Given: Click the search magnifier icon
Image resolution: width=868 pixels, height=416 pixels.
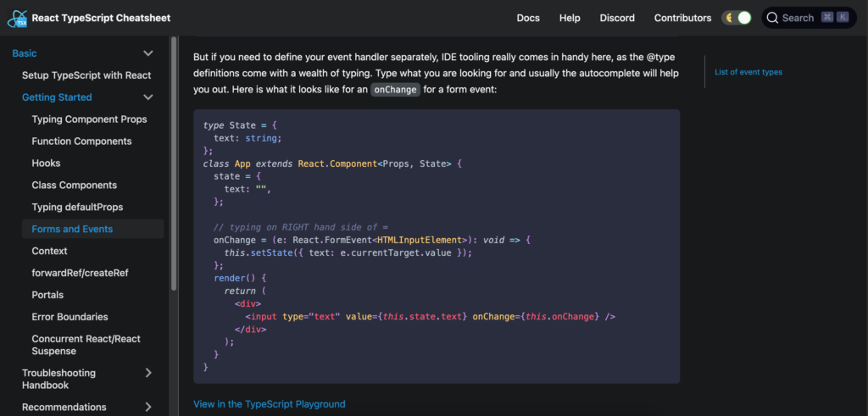Looking at the screenshot, I should [x=772, y=18].
